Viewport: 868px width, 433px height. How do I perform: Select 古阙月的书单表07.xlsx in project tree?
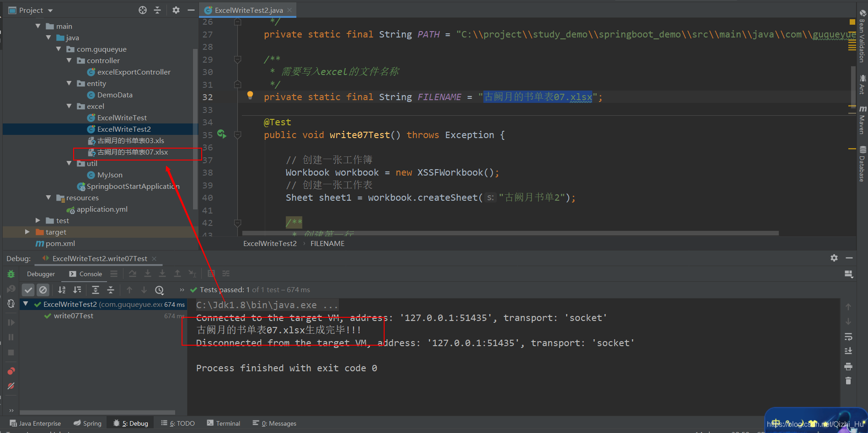(x=128, y=152)
